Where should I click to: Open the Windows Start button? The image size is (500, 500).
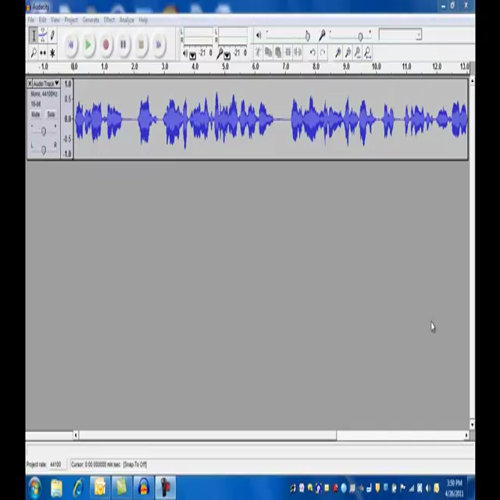point(35,488)
